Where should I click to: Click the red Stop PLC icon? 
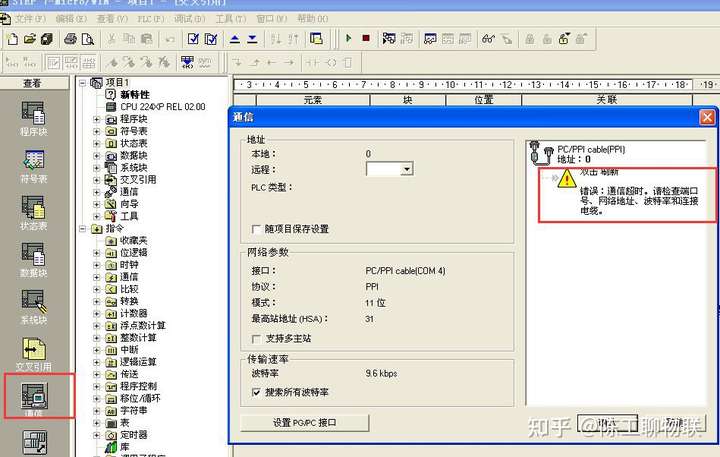pyautogui.click(x=366, y=38)
